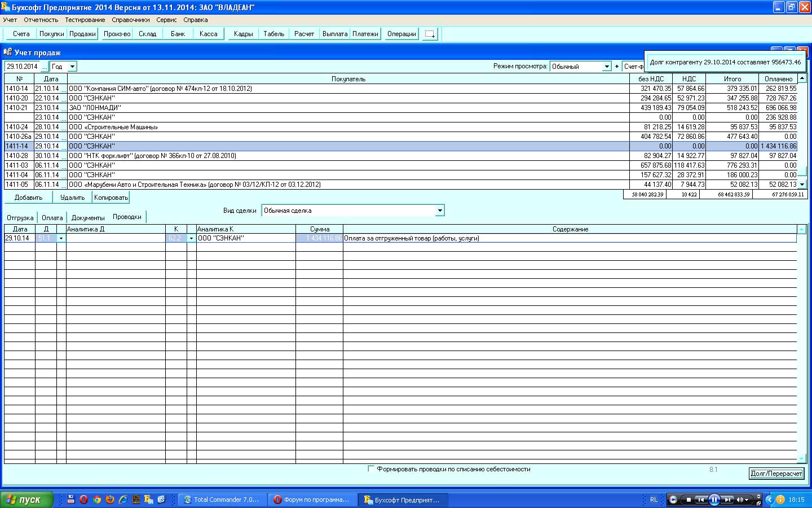The width and height of the screenshot is (812, 508).
Task: Expand the Год period dropdown
Action: tap(72, 67)
